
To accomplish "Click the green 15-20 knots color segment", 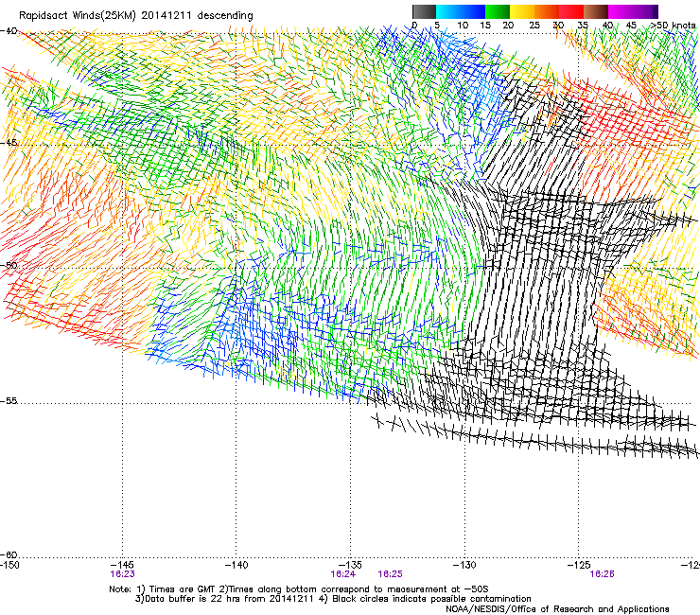I will tap(498, 11).
